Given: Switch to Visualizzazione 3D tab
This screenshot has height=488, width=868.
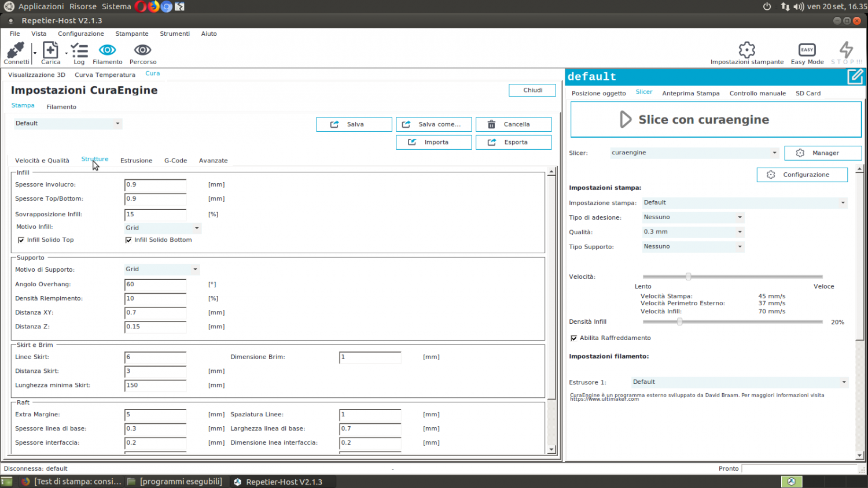Looking at the screenshot, I should click(x=36, y=75).
